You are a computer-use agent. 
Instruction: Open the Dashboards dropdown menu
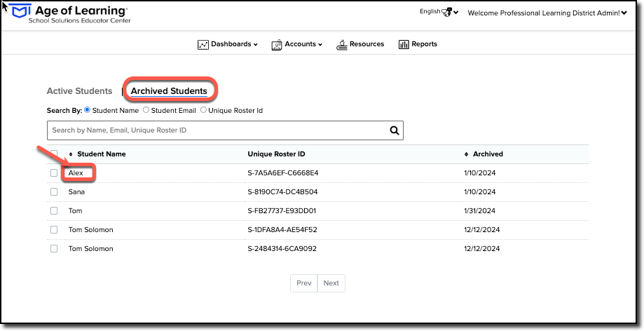pyautogui.click(x=228, y=44)
